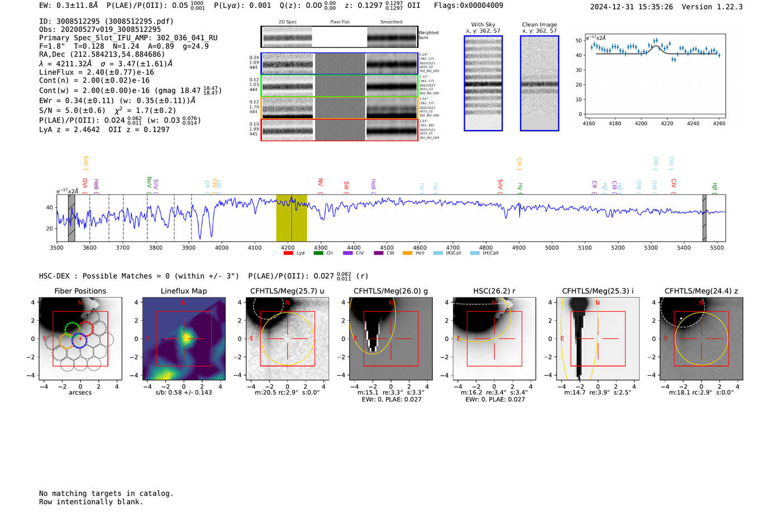Image resolution: width=782 pixels, height=532 pixels.
Task: Click the orange dashed fiber circle
Action: [66, 341]
